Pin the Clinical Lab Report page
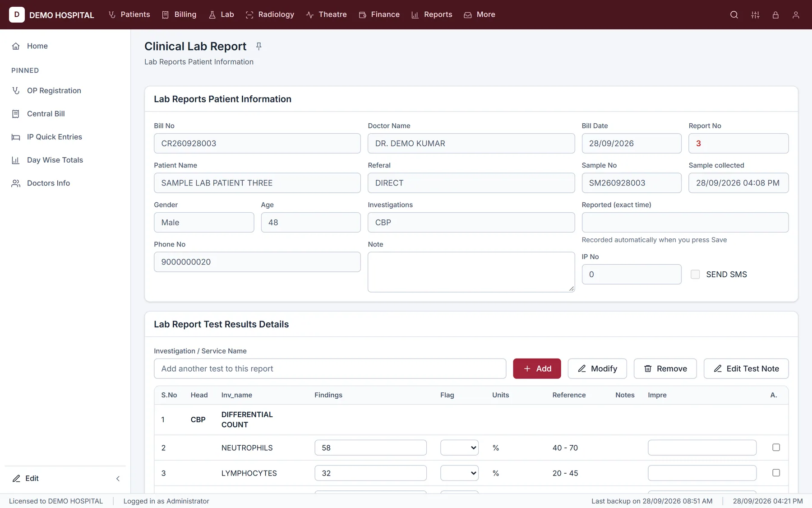 258,46
